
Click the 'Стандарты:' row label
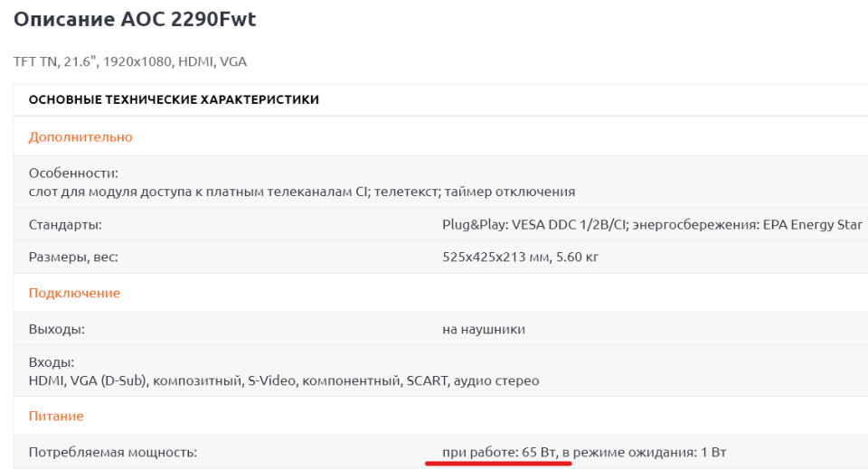click(x=65, y=225)
